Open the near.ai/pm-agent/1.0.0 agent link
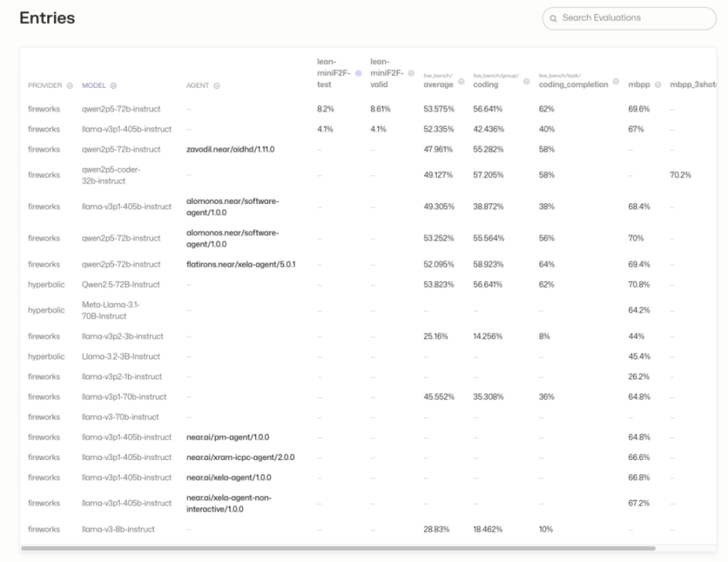728x562 pixels. [227, 437]
